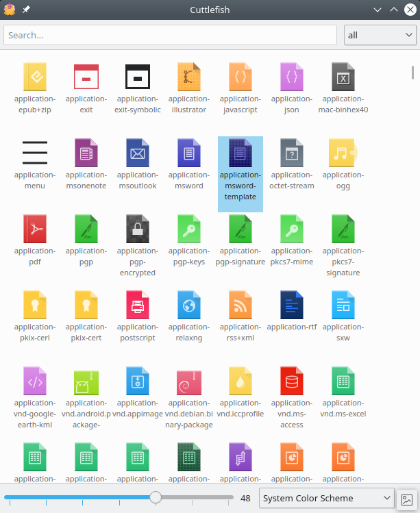Click the Search input field
Viewport: 420px width, 513px height.
[170, 35]
